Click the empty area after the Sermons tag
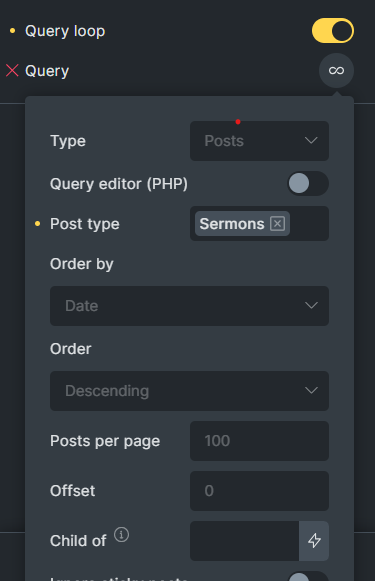Screen dimensions: 375x581 pyautogui.click(x=309, y=223)
